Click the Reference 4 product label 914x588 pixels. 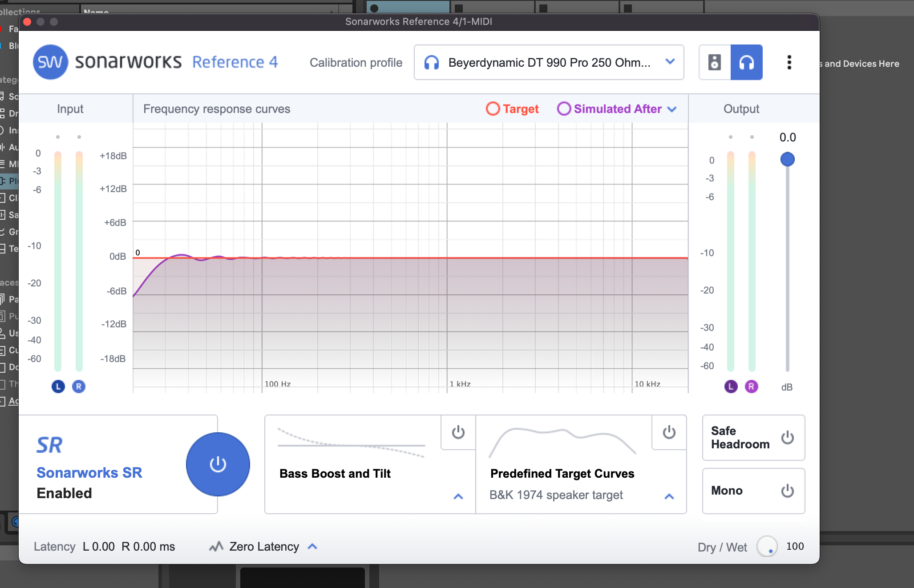[235, 62]
